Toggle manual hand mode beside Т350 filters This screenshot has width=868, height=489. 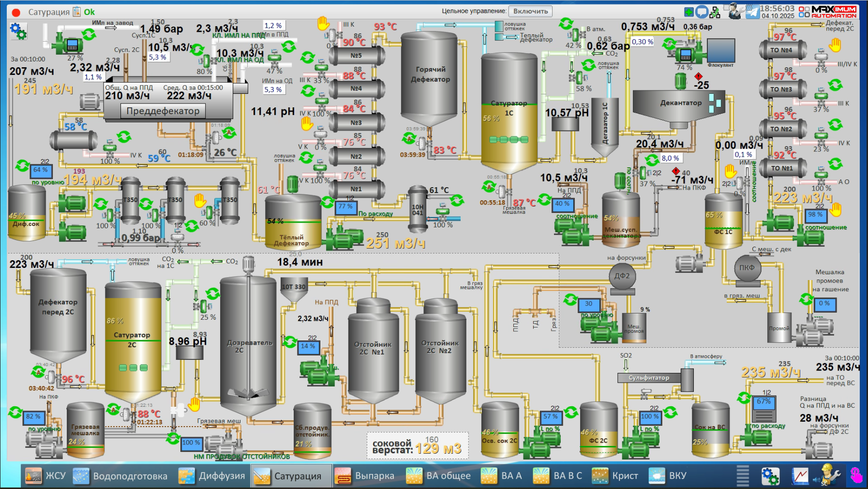tap(200, 200)
